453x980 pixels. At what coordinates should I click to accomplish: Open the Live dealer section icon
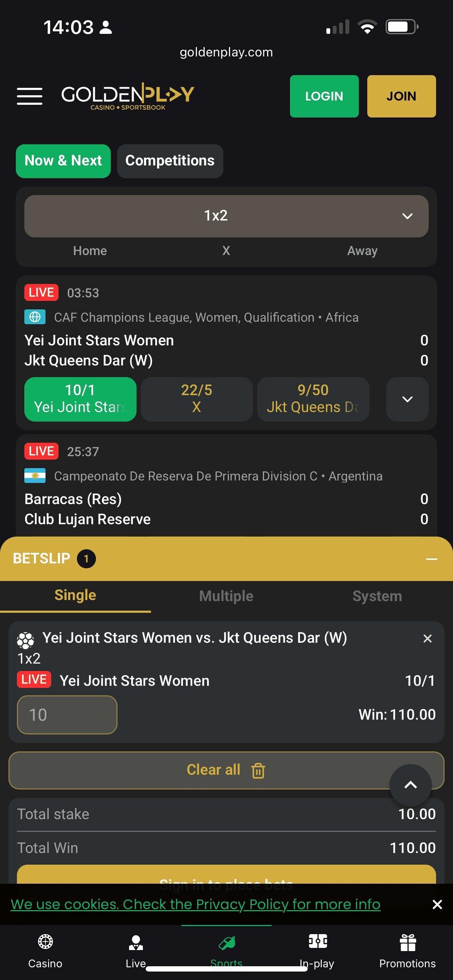click(136, 943)
